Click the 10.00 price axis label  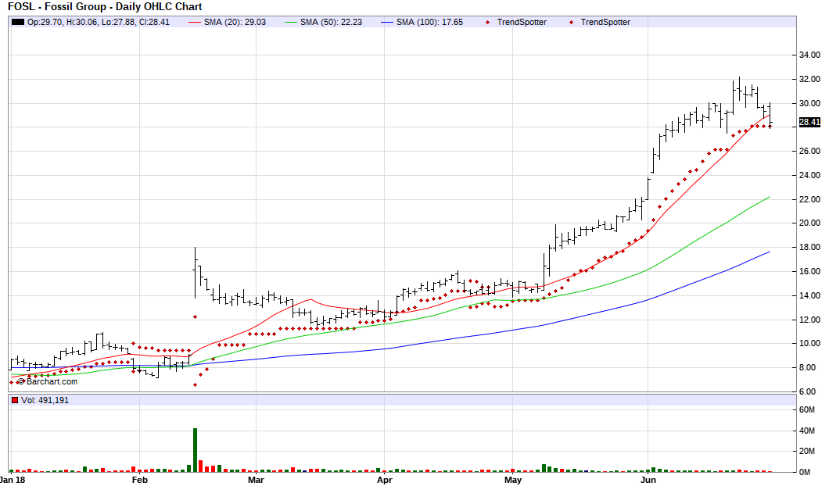(x=809, y=343)
